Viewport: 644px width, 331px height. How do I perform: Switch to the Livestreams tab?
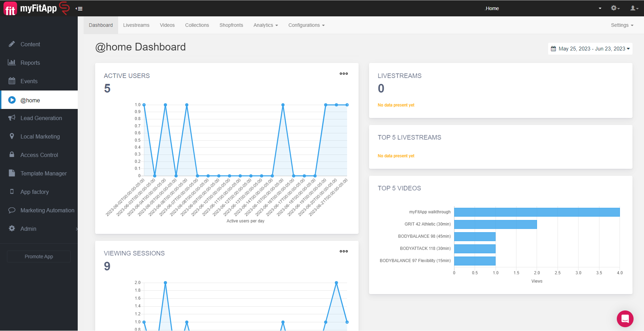(x=136, y=25)
